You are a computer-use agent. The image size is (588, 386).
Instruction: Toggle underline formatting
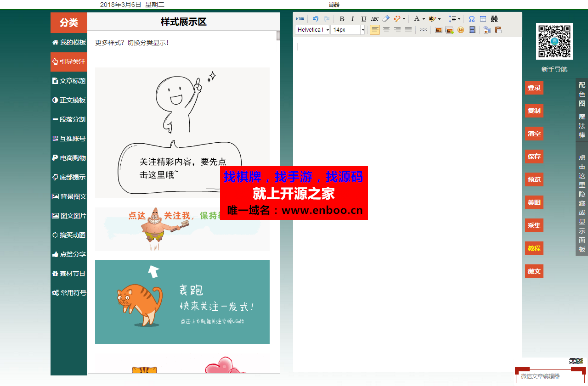pyautogui.click(x=364, y=19)
